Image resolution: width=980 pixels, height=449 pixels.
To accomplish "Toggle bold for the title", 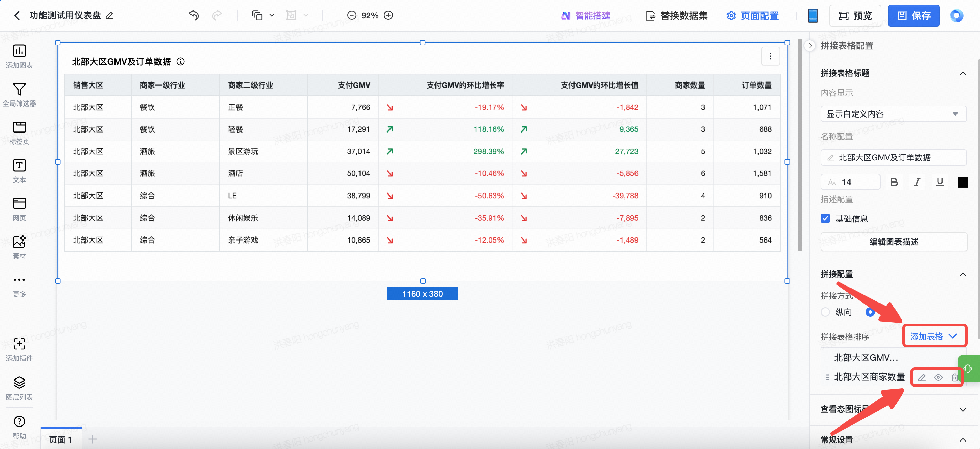I will [x=894, y=182].
